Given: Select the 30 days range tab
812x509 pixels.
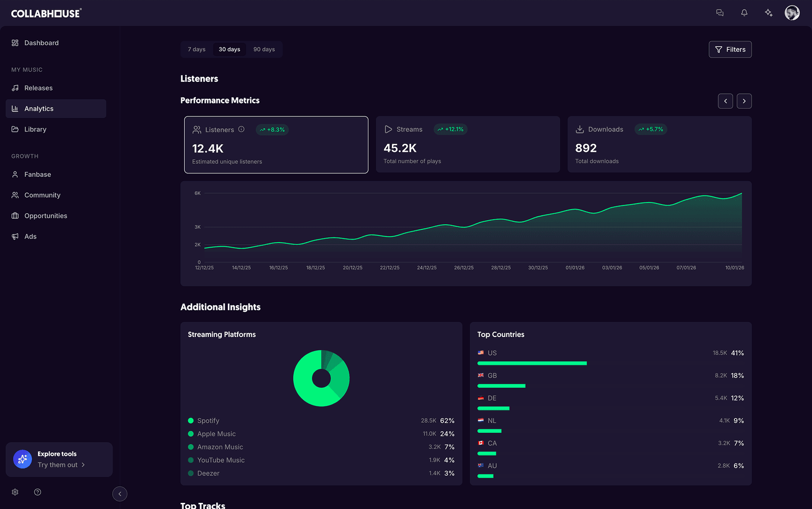Looking at the screenshot, I should (229, 49).
